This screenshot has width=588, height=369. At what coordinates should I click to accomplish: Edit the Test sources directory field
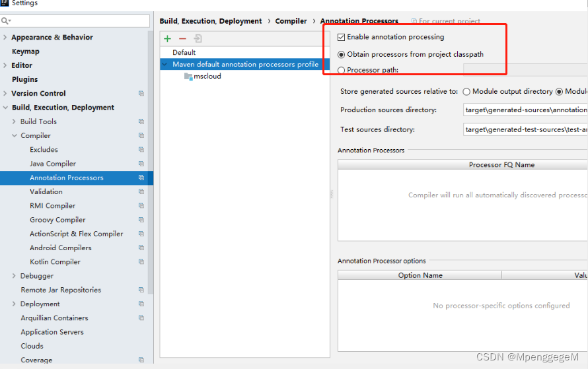pos(525,129)
